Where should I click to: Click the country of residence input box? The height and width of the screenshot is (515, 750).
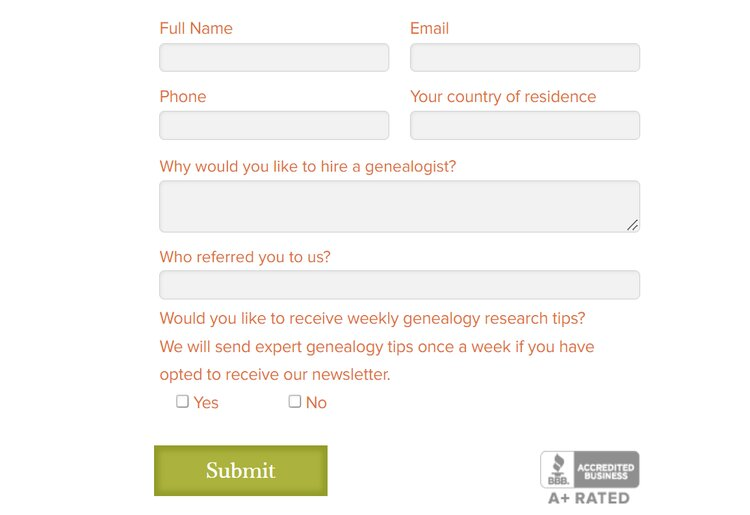coord(524,125)
